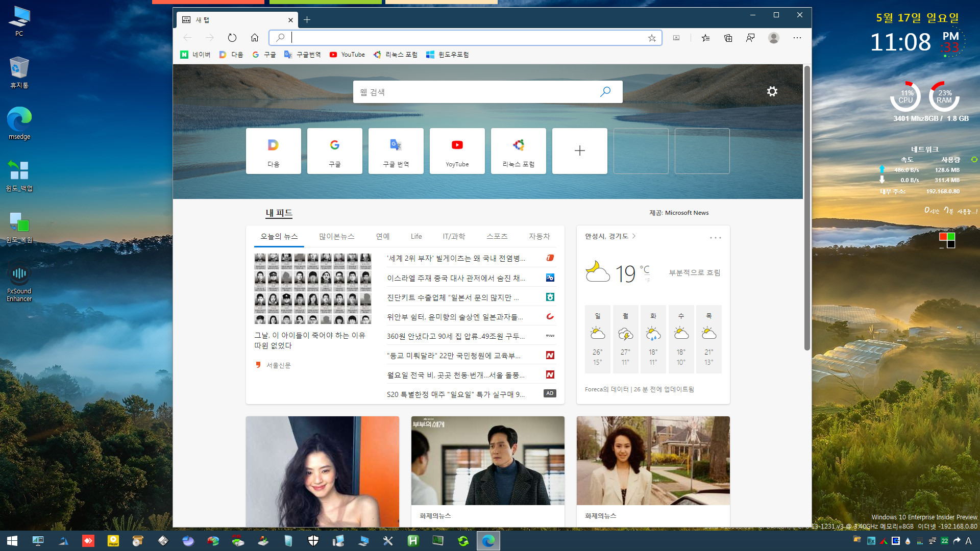
Task: Add a new quick link tile
Action: click(x=580, y=151)
